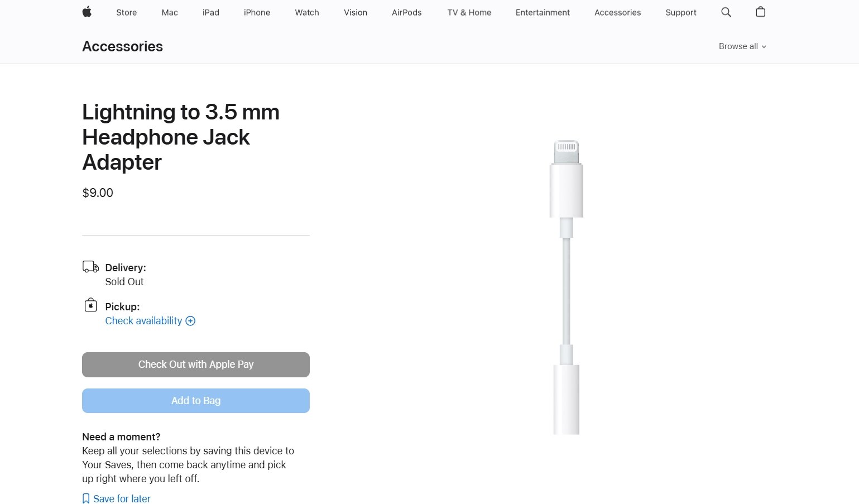
Task: Expand the Browse all dropdown
Action: tap(742, 46)
